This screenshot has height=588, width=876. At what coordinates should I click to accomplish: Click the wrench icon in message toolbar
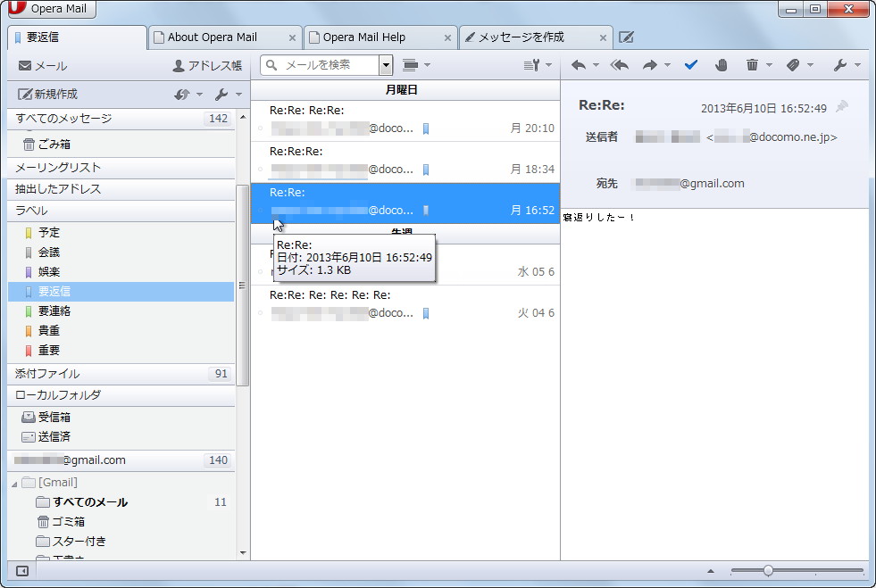(x=839, y=65)
